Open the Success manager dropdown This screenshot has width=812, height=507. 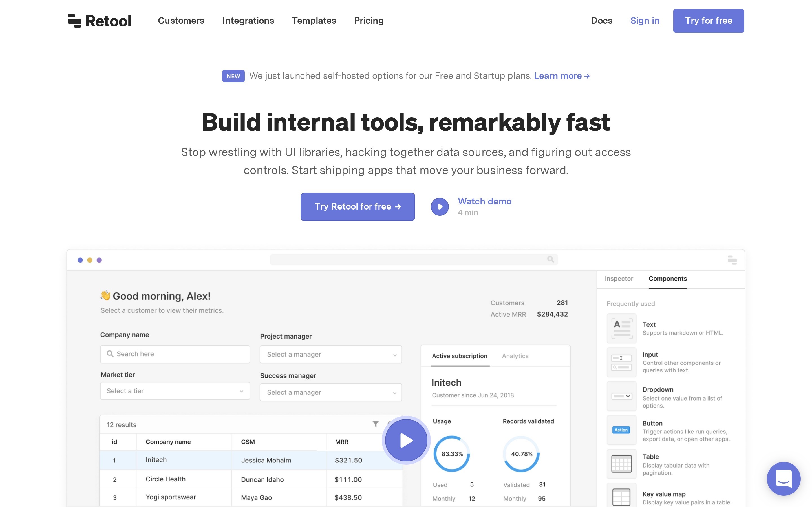pyautogui.click(x=330, y=392)
